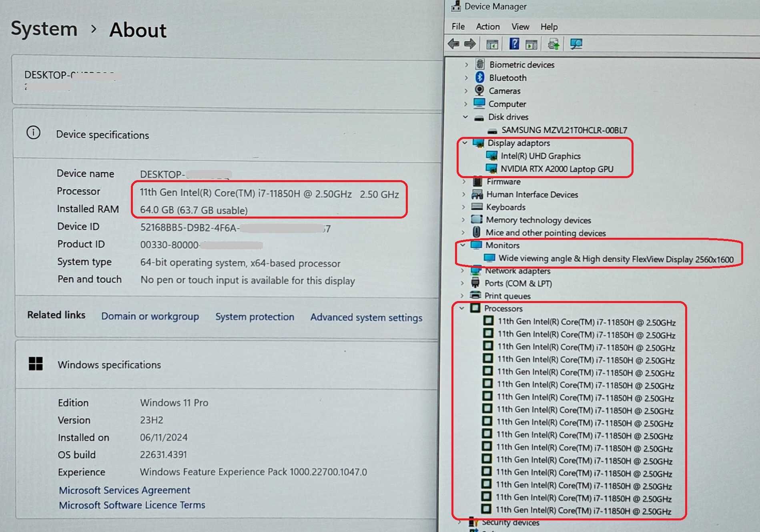Click the Back arrow in Device Manager toolbar
Image resolution: width=760 pixels, height=532 pixels.
(x=453, y=44)
